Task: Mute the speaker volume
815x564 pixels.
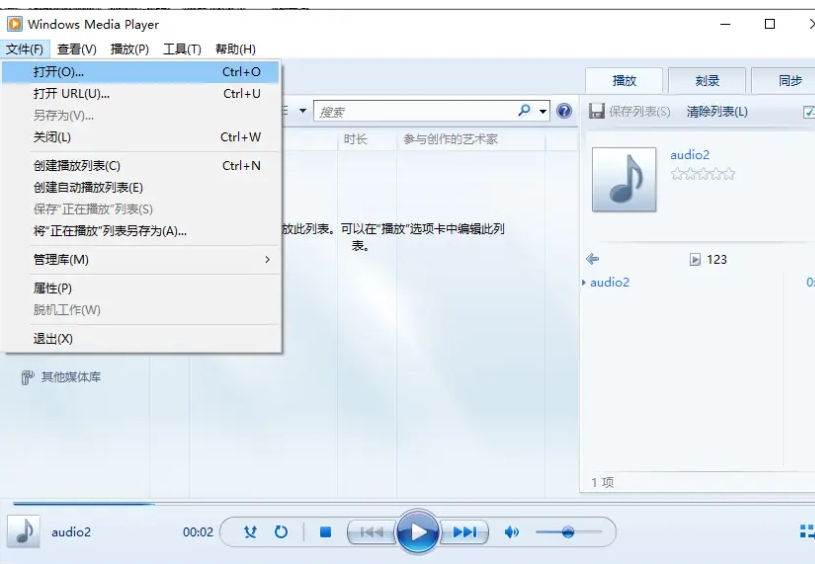Action: pyautogui.click(x=511, y=532)
